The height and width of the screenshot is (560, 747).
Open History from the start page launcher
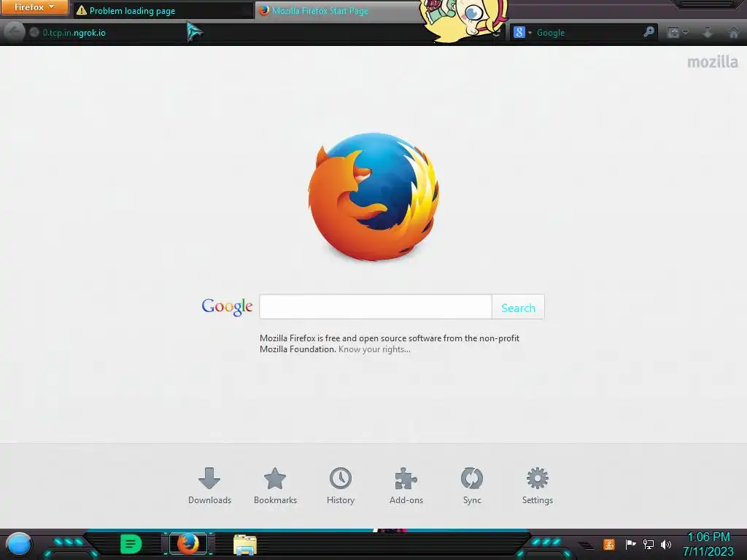(x=341, y=486)
